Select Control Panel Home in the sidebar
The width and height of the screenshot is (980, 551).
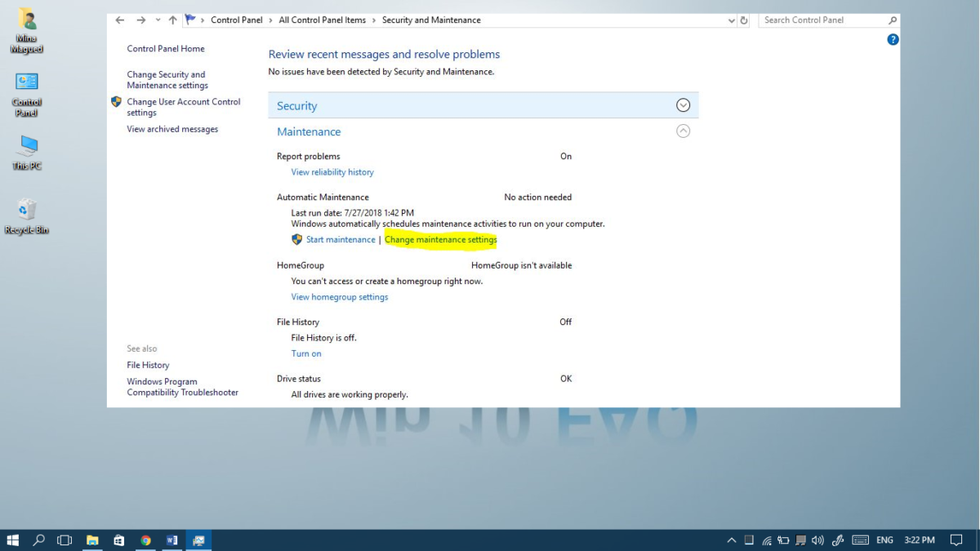(166, 49)
